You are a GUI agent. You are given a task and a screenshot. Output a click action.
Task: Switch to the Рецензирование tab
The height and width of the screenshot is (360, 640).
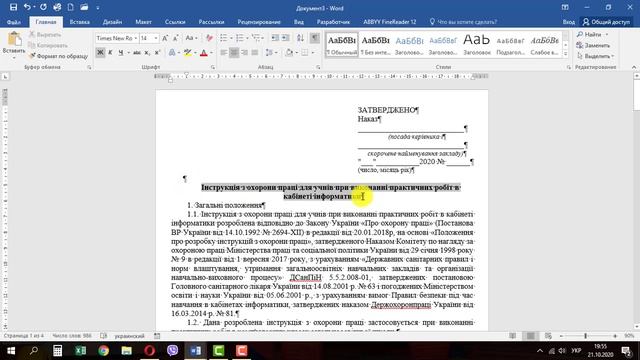tap(259, 22)
